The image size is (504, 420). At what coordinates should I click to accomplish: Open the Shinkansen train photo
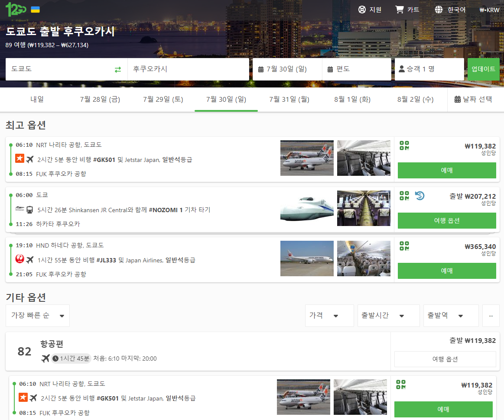click(307, 208)
